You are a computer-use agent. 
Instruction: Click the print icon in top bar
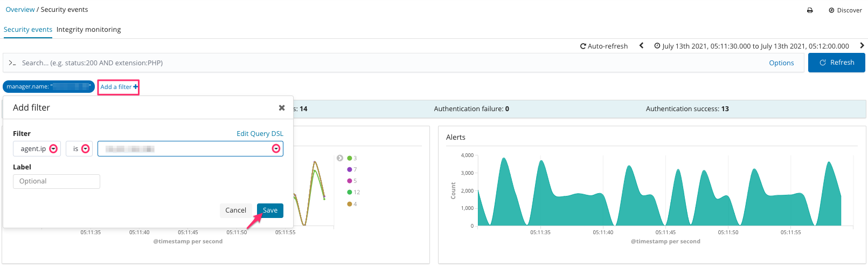coord(809,10)
